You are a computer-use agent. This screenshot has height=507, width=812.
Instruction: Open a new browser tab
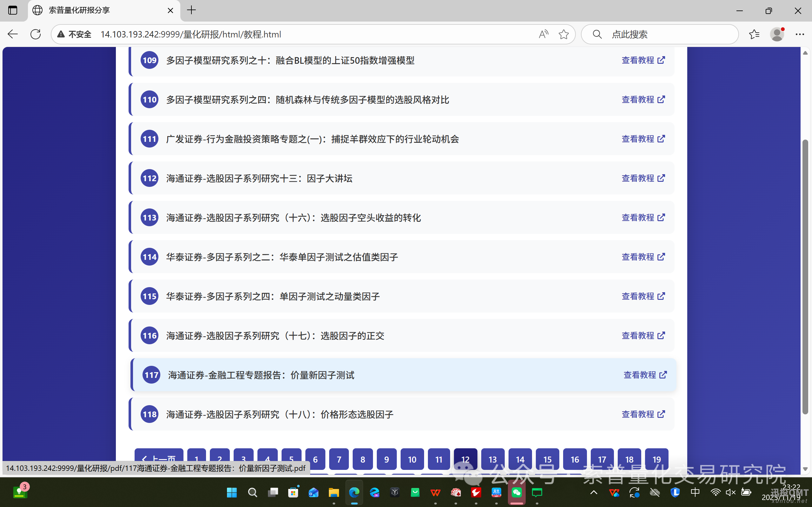pyautogui.click(x=191, y=10)
